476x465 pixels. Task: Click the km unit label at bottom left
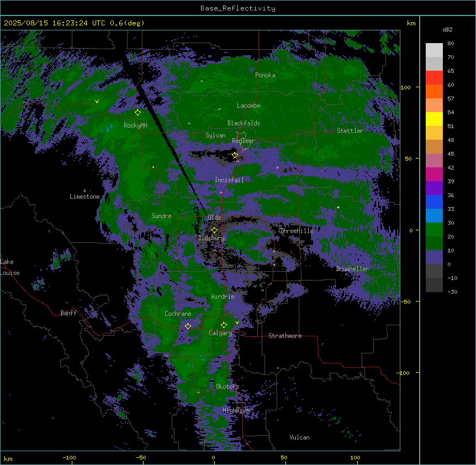coord(8,459)
